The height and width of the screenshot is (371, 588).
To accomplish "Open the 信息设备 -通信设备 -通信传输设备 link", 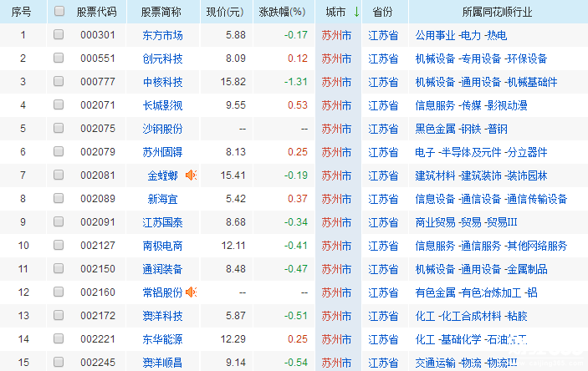I will pos(491,199).
